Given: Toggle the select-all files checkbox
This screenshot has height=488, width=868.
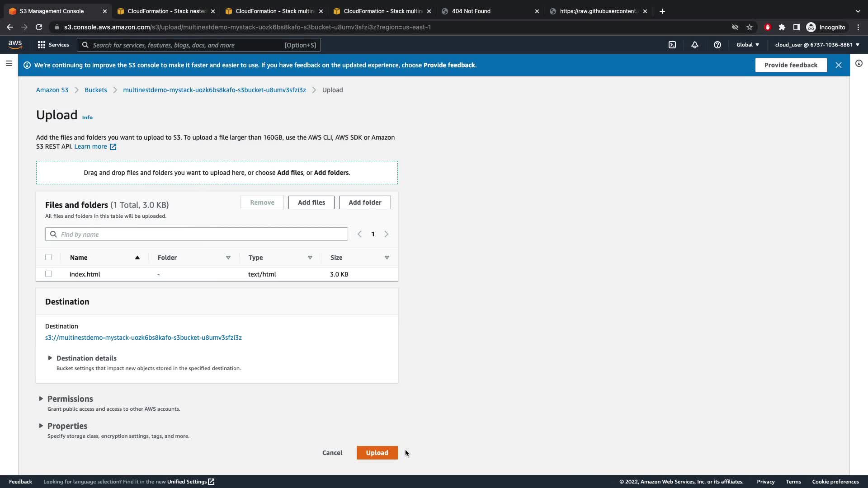Looking at the screenshot, I should pyautogui.click(x=48, y=258).
